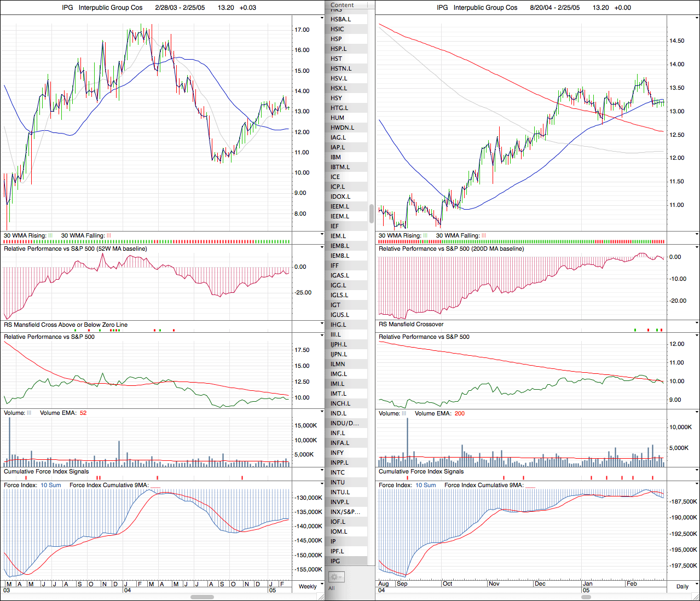Open the Weekly timeframe dropdown
The width and height of the screenshot is (700, 601).
point(308,586)
